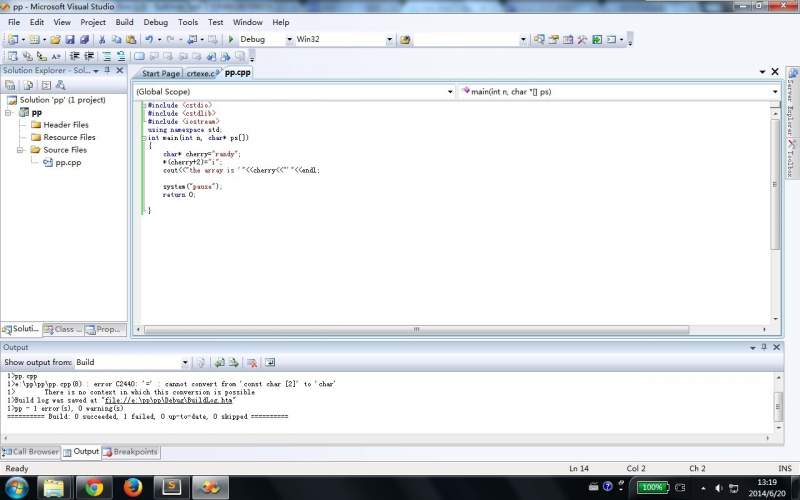The image size is (800, 500).
Task: Open Windows Explorer from the taskbar
Action: pyautogui.click(x=54, y=487)
